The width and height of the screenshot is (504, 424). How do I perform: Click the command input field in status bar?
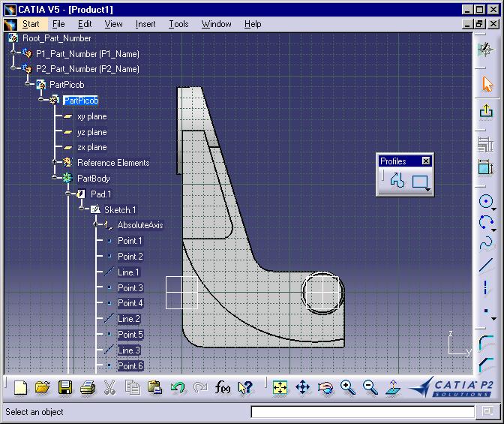(362, 412)
